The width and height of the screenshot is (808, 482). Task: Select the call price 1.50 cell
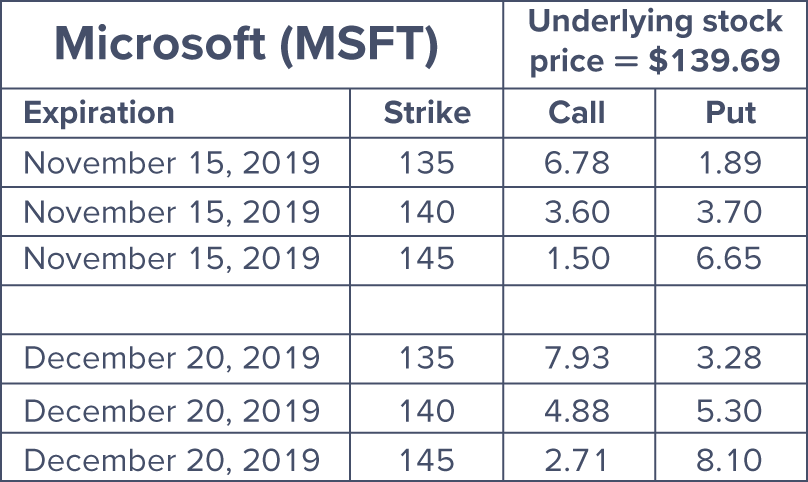579,260
